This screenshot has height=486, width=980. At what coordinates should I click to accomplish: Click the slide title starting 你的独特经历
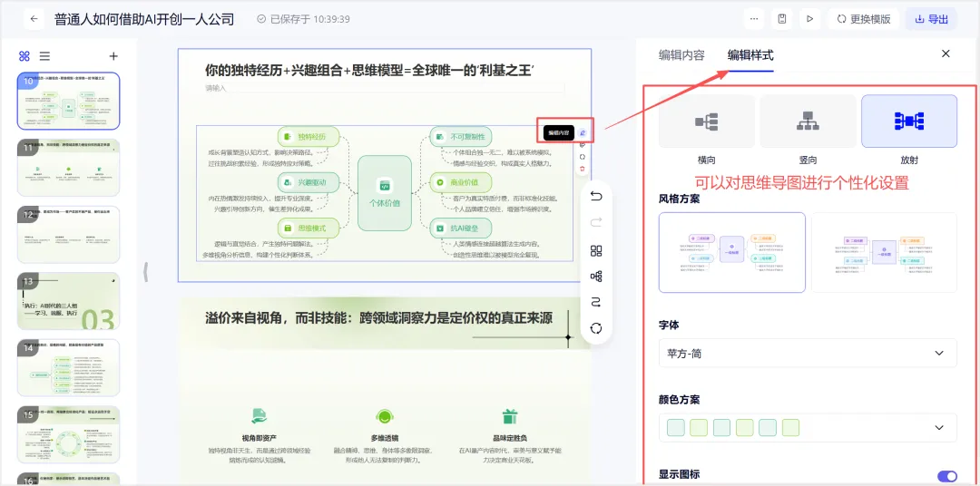click(368, 70)
